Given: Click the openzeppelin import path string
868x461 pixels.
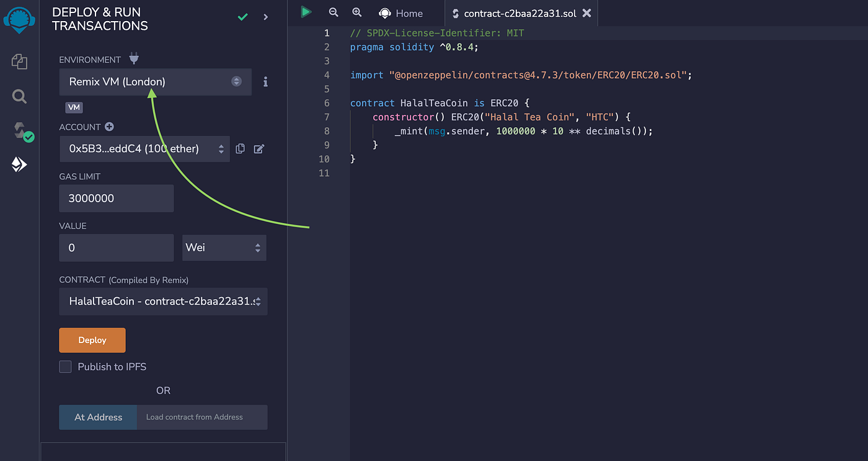Looking at the screenshot, I should (538, 75).
